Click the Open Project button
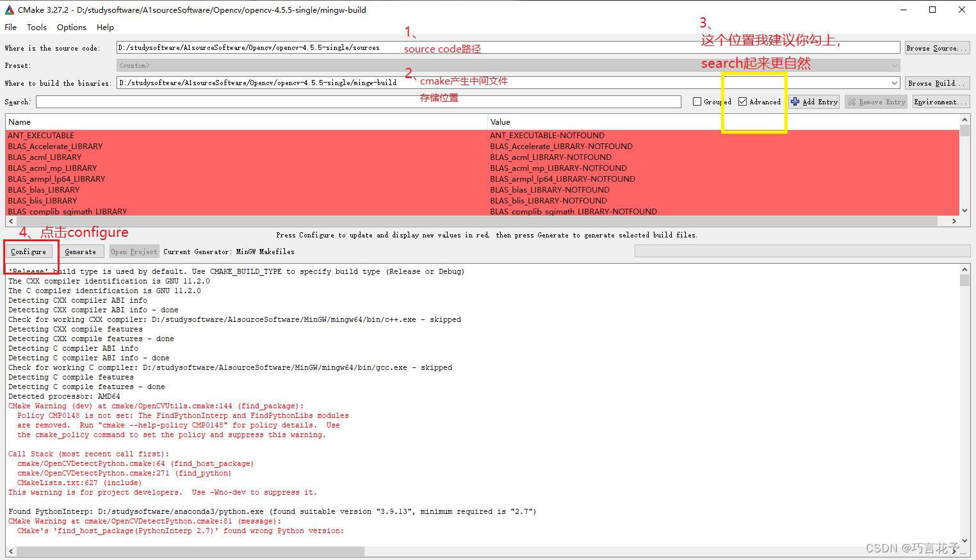Image resolution: width=976 pixels, height=560 pixels. point(134,252)
